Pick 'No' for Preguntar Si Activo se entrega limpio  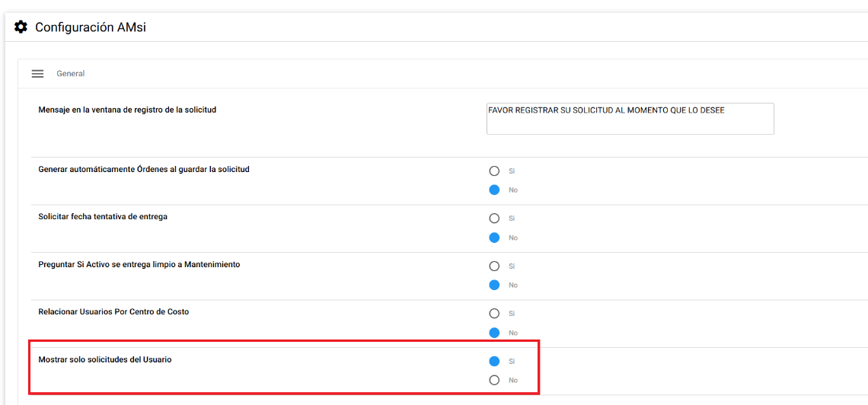(x=494, y=285)
